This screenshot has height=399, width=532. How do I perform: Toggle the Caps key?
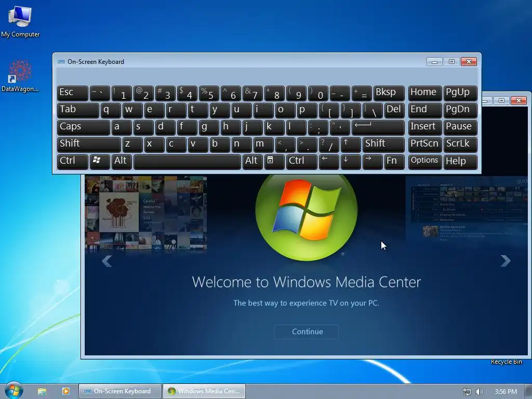(84, 128)
